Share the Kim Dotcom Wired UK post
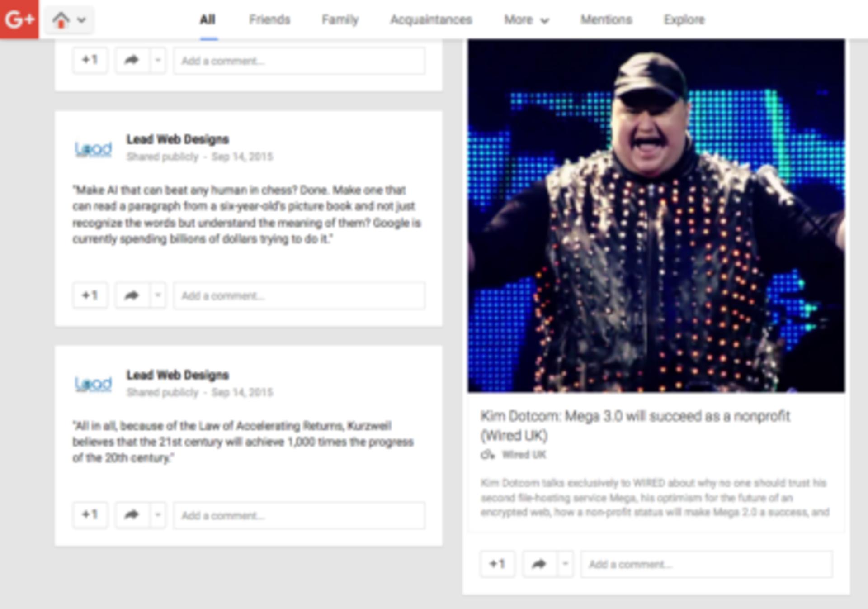Image resolution: width=868 pixels, height=609 pixels. 539,564
